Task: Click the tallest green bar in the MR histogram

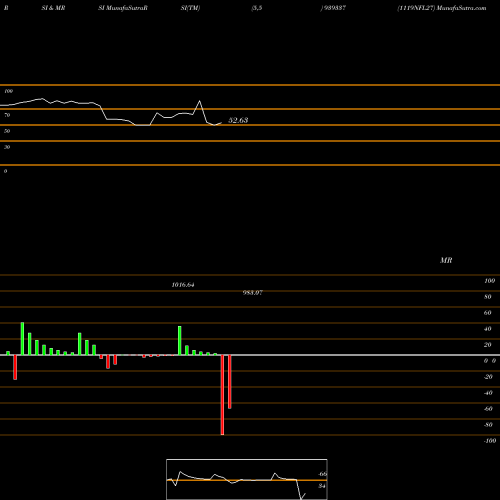Action: click(22, 339)
